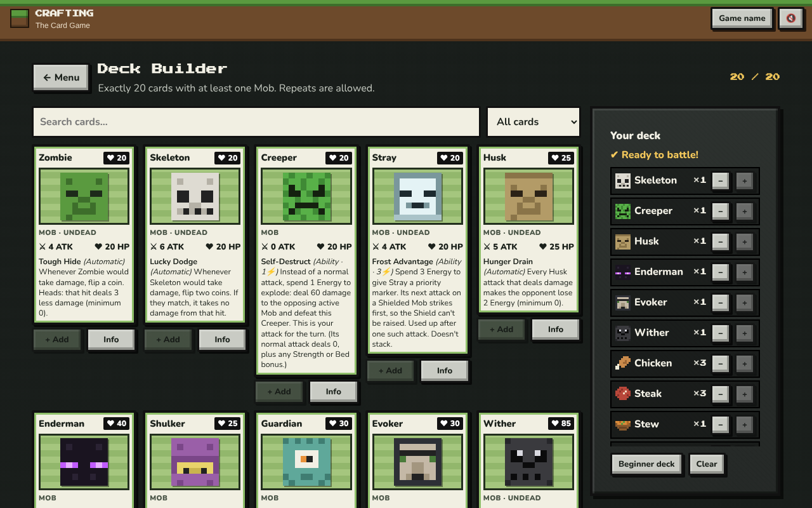Decrease Skeleton count in deck
The width and height of the screenshot is (812, 508).
point(721,181)
